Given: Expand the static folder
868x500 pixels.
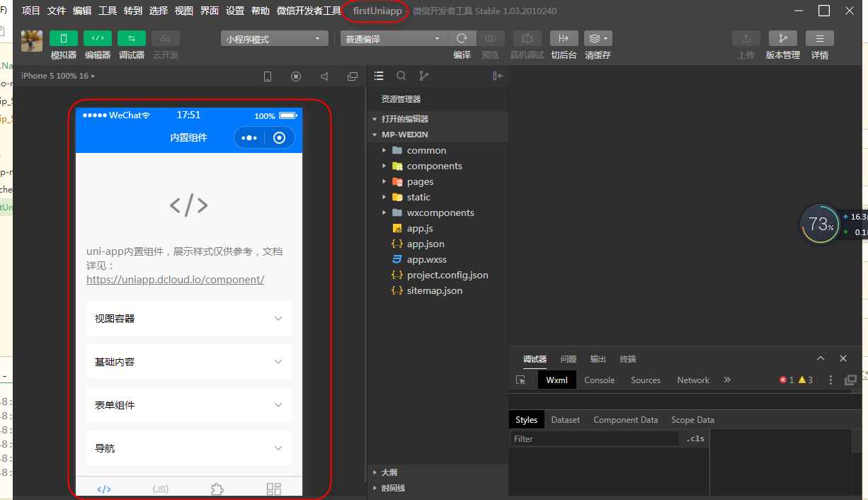Looking at the screenshot, I should tap(438, 197).
